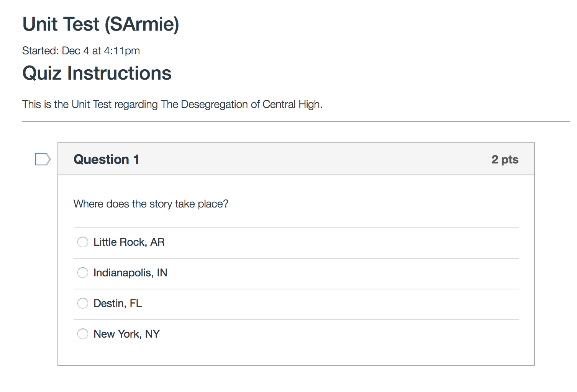577x392 pixels.
Task: Select the Little Rock, AR radio button
Action: pos(83,242)
